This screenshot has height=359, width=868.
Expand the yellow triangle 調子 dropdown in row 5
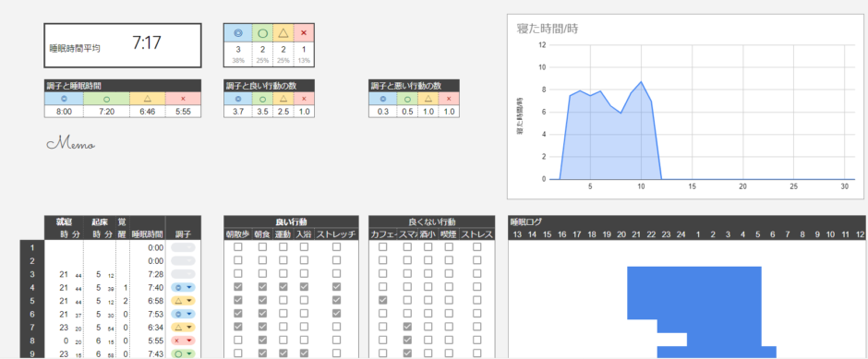click(x=183, y=300)
